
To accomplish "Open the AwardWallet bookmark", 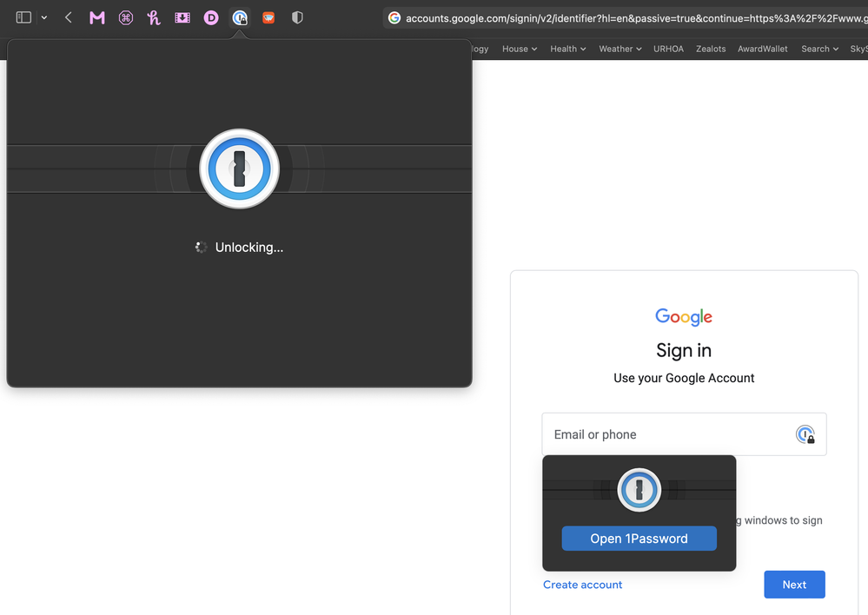I will pos(762,49).
